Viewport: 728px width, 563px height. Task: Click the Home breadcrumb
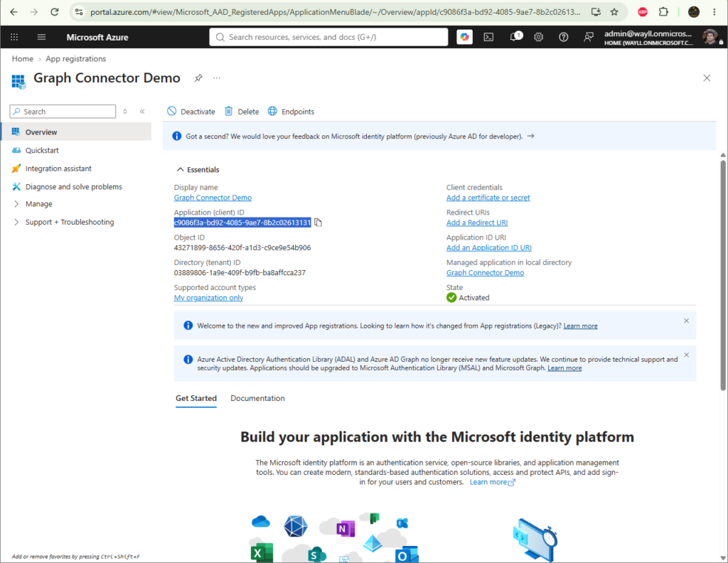[x=23, y=58]
